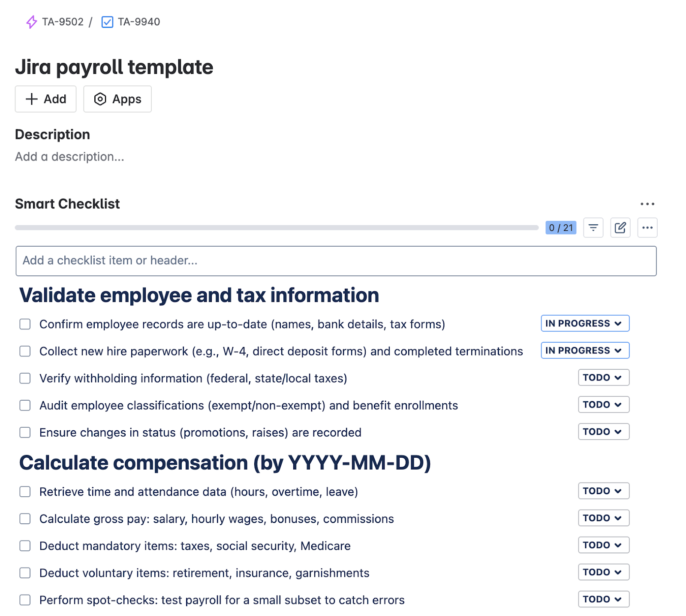Open the TA-9940 breadcrumb link
Screen dimensions: 686x616
point(139,22)
